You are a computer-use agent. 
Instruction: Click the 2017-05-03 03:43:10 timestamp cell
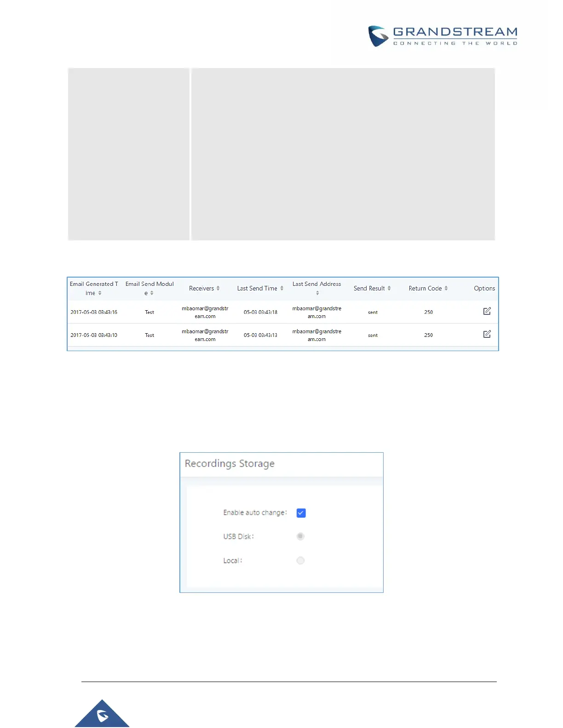click(x=94, y=335)
